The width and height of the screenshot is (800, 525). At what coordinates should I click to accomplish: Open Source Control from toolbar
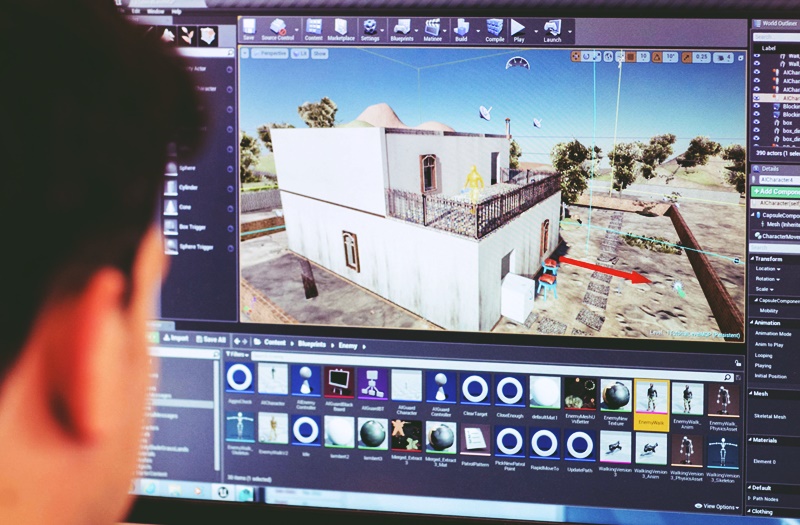click(x=278, y=30)
